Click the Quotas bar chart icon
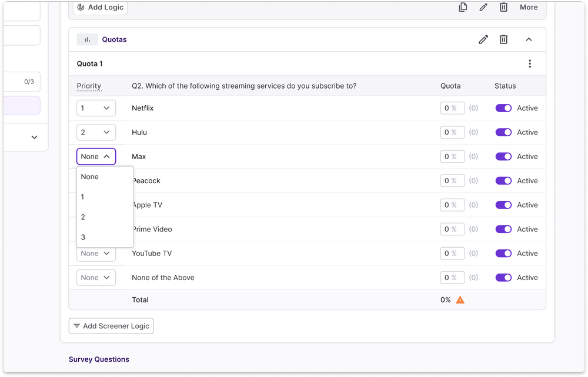588x377 pixels. (x=88, y=39)
